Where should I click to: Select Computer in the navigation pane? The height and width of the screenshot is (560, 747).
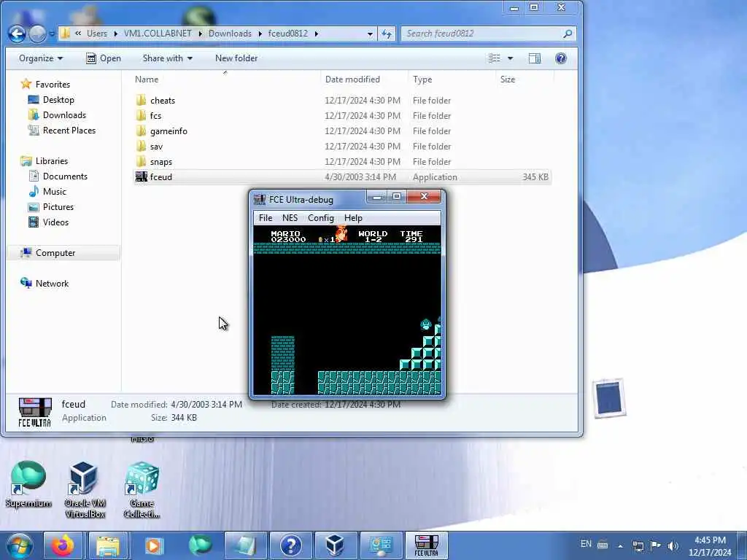(x=55, y=253)
